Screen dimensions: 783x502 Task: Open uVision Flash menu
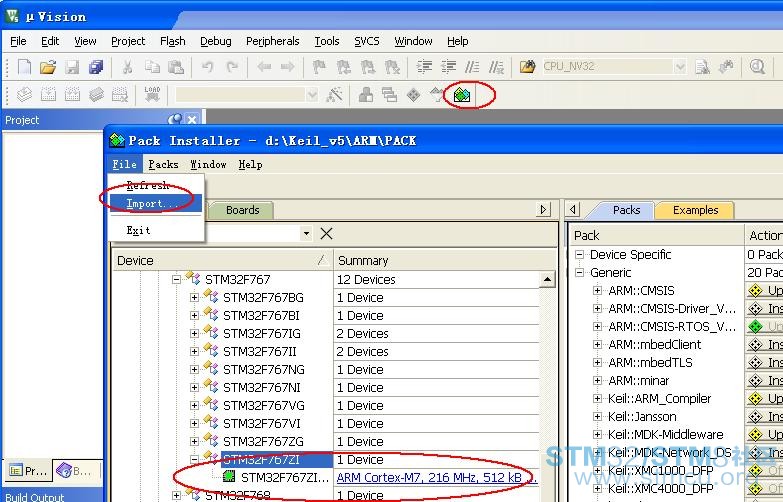173,41
